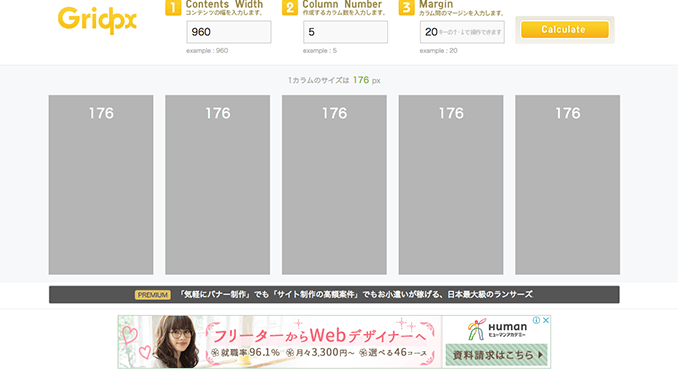Screen dimensions: 678x369
Task: Select the second 176 column block
Action: tap(217, 185)
